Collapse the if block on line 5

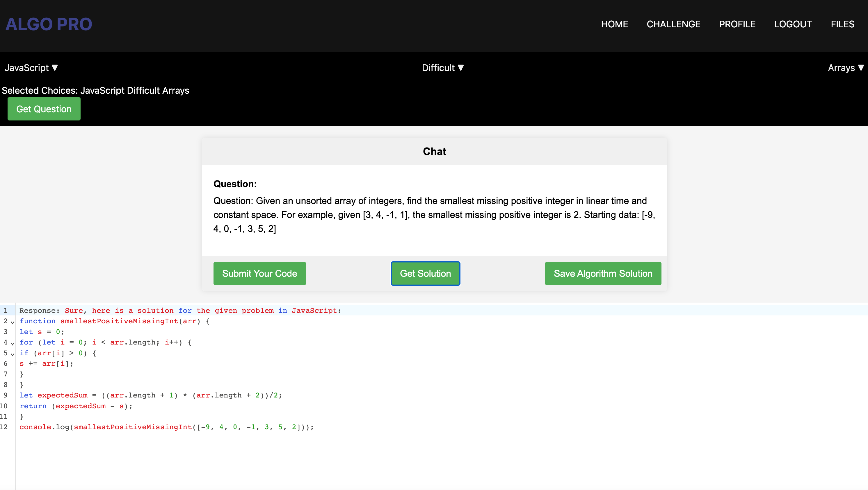tap(12, 354)
